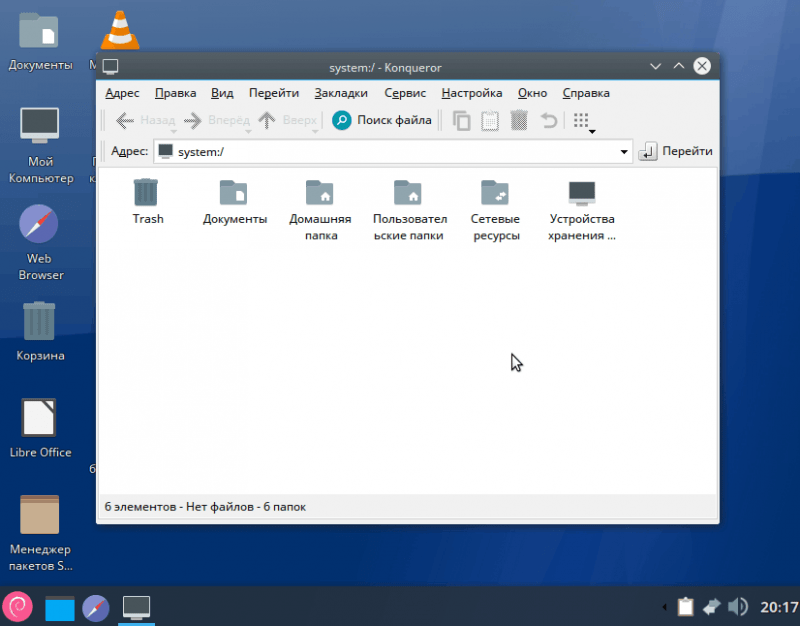
Task: Click the Delete trash icon in the toolbar
Action: (518, 121)
